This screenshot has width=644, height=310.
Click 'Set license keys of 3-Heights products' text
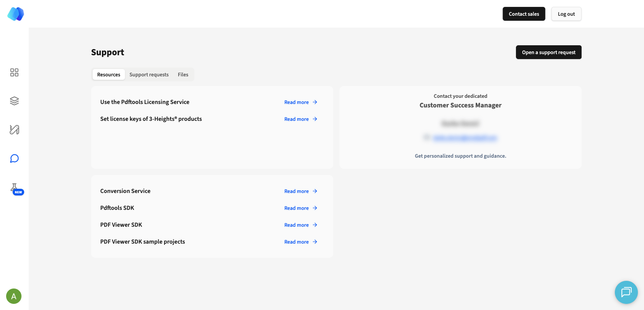coord(151,119)
